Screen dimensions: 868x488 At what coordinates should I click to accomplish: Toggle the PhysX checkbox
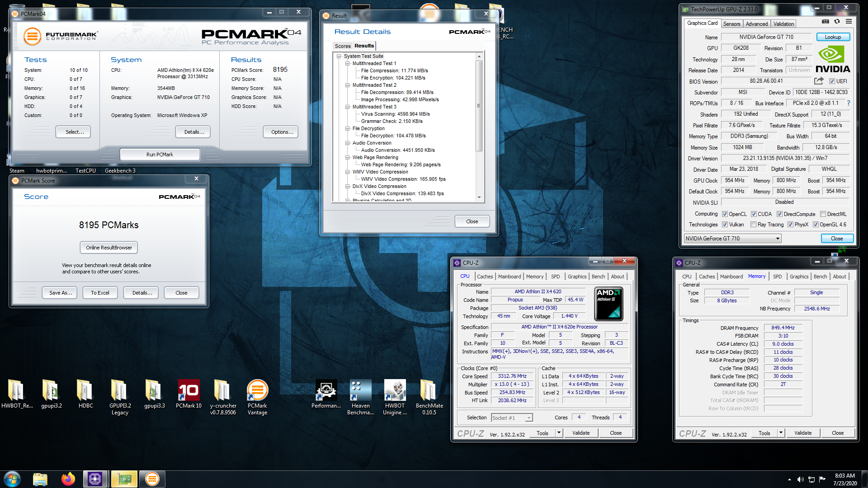[x=790, y=225]
